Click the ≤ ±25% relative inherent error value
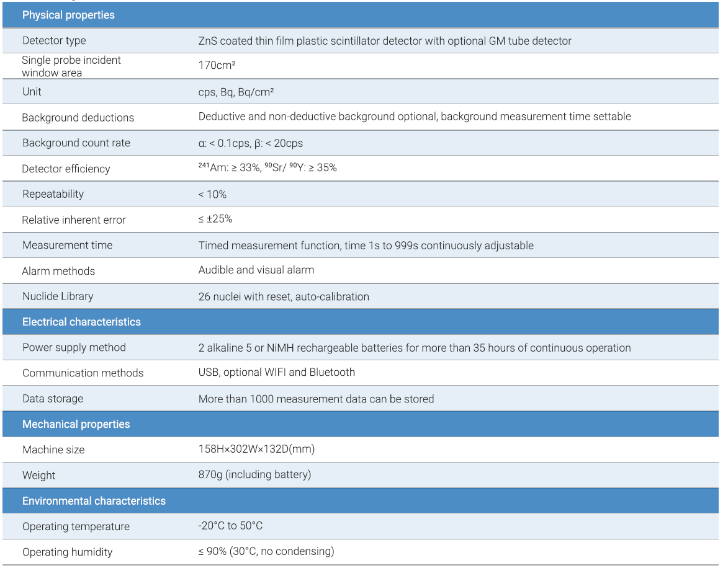The height and width of the screenshot is (568, 728). click(x=215, y=220)
